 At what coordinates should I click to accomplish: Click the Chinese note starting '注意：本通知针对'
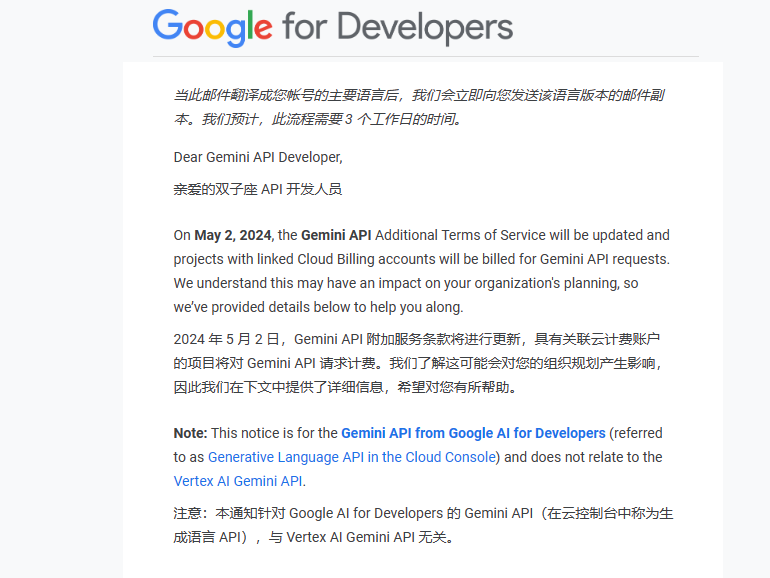coord(423,525)
